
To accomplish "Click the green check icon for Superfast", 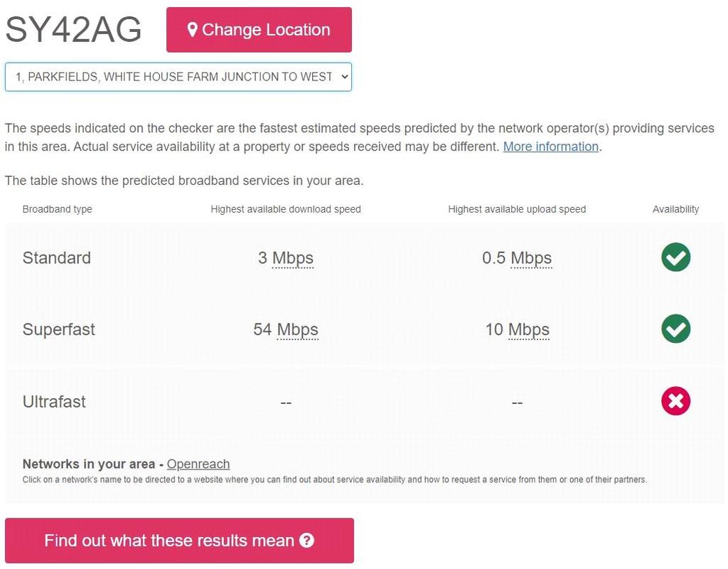I will [x=675, y=329].
